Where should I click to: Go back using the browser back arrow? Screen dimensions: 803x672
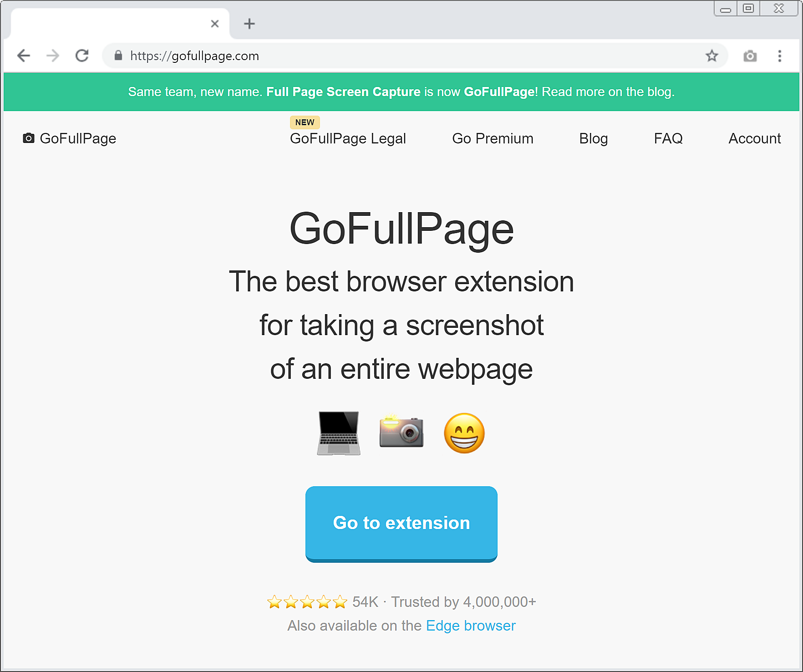[24, 56]
